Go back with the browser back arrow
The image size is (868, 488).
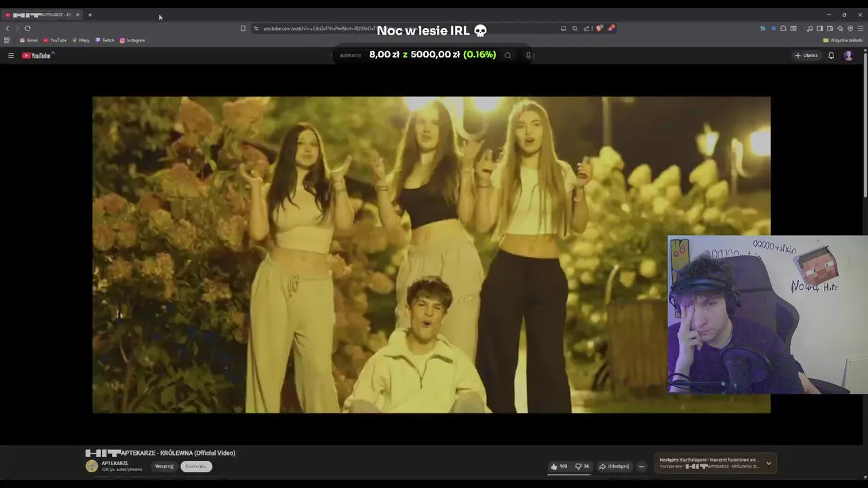click(7, 28)
